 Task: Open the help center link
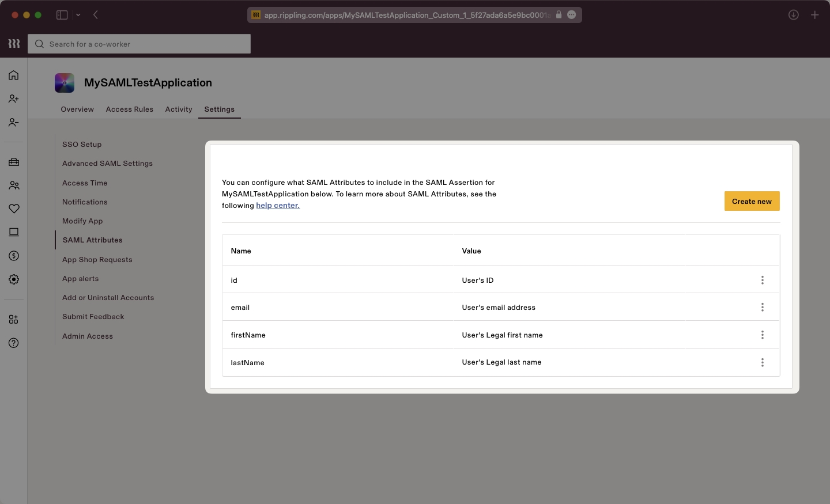click(278, 205)
